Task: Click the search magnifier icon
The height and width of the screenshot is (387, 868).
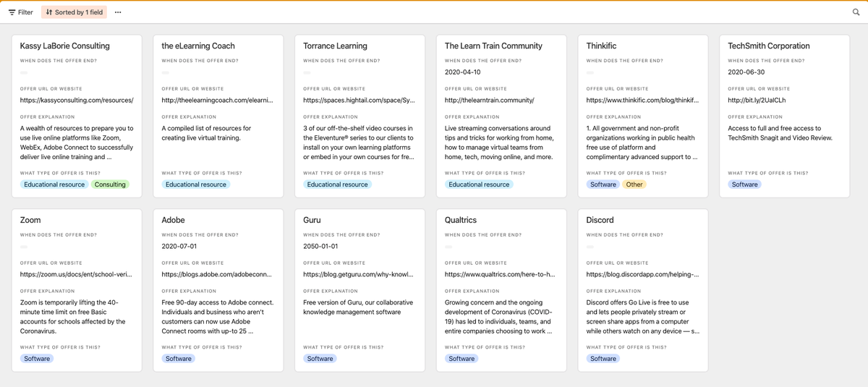Action: tap(856, 12)
